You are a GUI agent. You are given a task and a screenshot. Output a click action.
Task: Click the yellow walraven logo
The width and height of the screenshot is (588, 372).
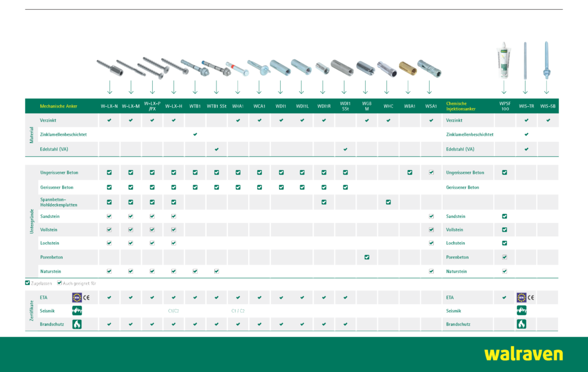click(x=524, y=354)
